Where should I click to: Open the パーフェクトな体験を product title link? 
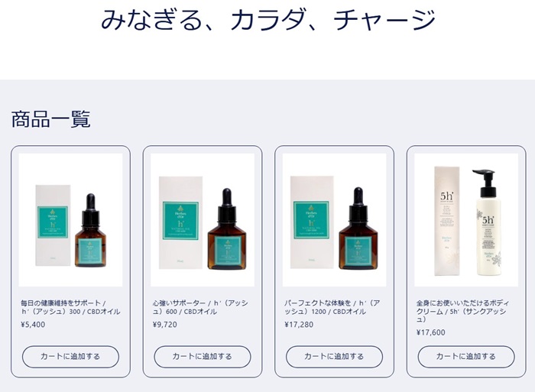pyautogui.click(x=332, y=307)
